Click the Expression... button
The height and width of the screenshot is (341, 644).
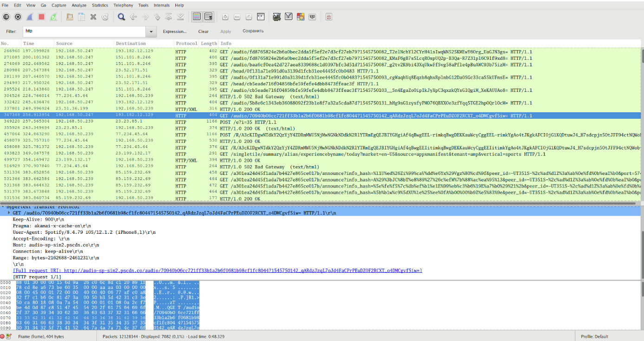(x=174, y=32)
